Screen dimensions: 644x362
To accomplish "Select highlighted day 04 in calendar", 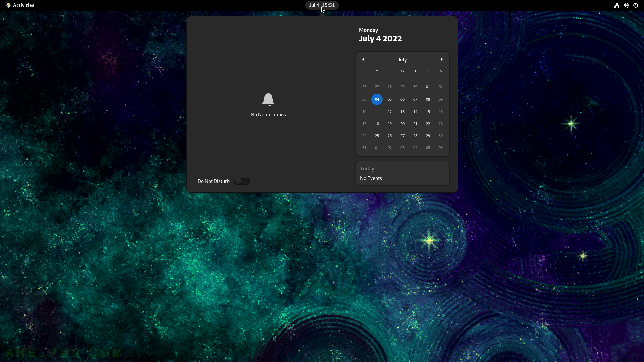I will tap(377, 99).
